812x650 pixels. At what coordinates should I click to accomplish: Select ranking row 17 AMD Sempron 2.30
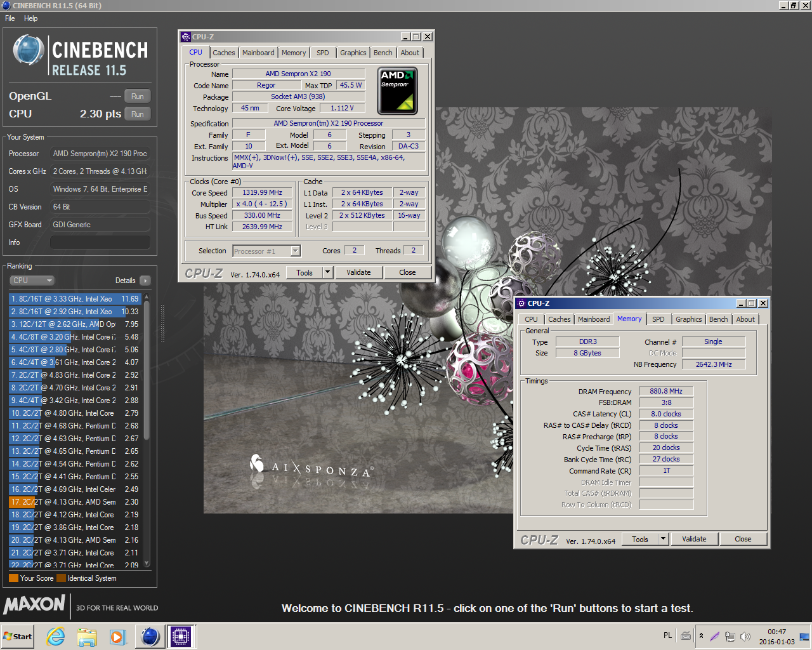75,502
